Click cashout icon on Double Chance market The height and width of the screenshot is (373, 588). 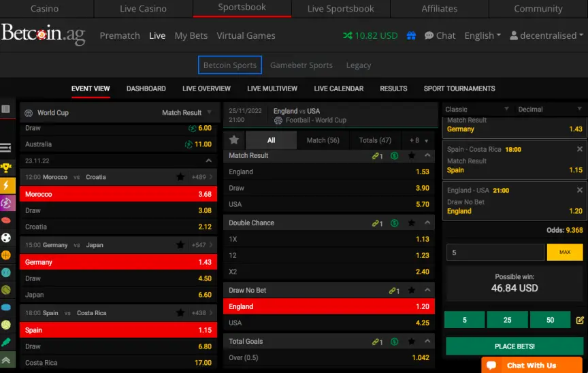click(395, 223)
